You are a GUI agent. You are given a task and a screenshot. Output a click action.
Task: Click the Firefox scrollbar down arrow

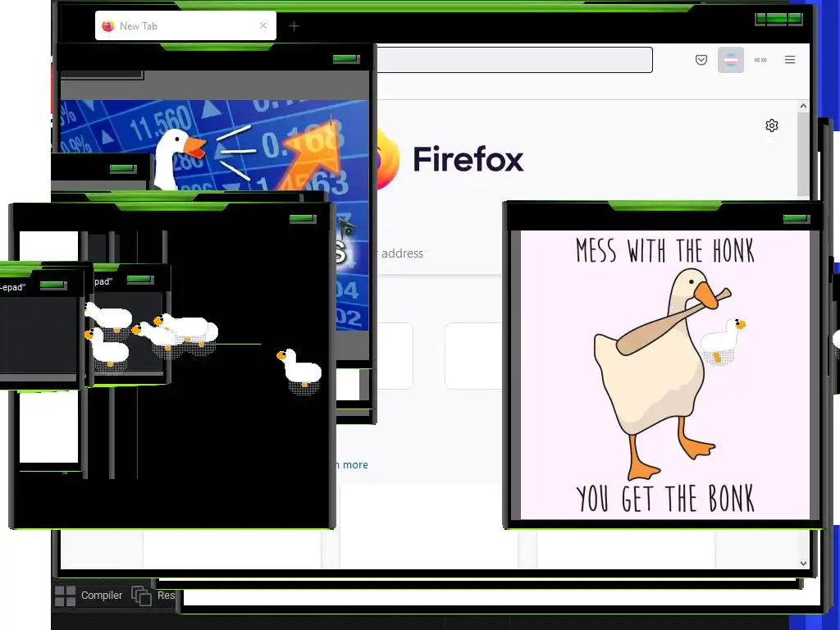coord(803,563)
